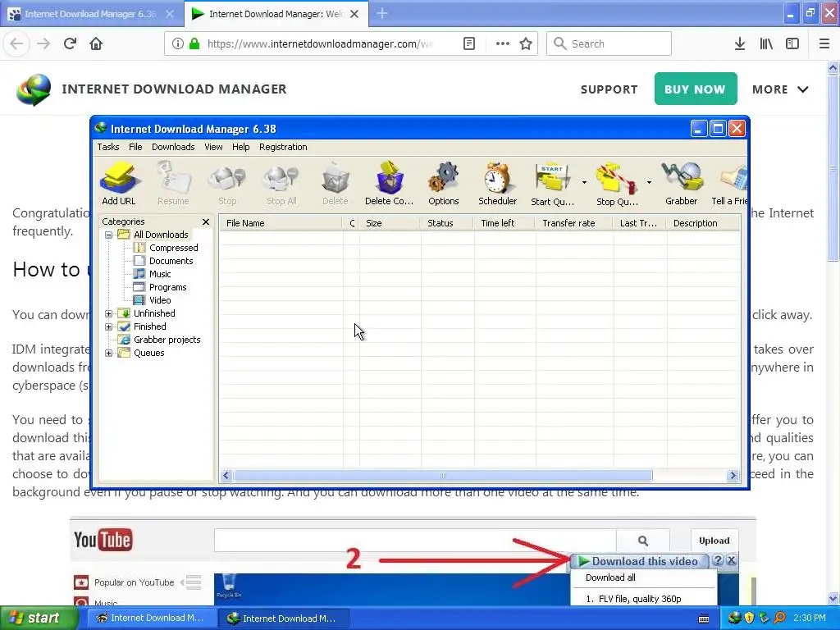Click the IDM list scroll-right arrow
This screenshot has width=840, height=630.
[x=733, y=476]
